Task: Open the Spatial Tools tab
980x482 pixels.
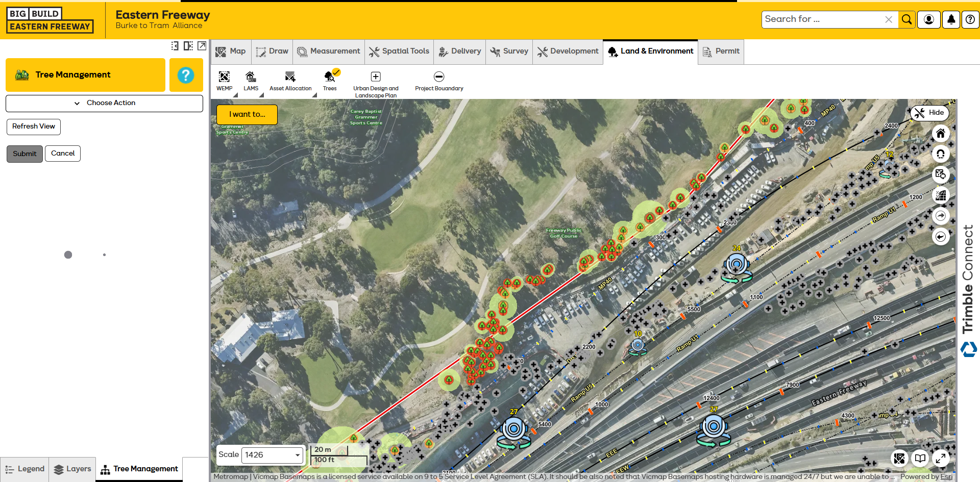Action: [399, 52]
